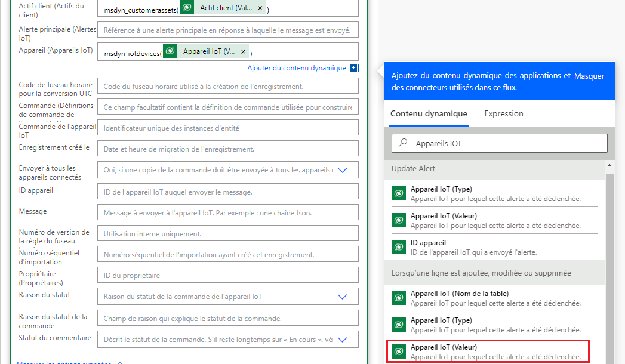The width and height of the screenshot is (625, 364).
Task: Switch to the Contenu dynamique tab
Action: tap(429, 113)
